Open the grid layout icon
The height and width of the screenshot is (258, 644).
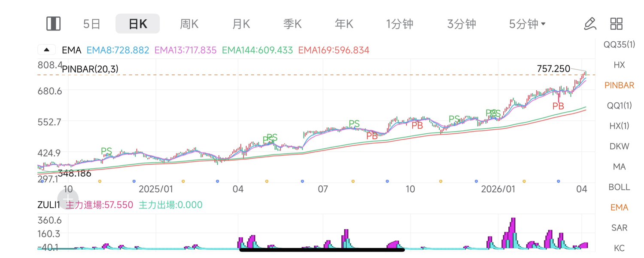point(617,24)
